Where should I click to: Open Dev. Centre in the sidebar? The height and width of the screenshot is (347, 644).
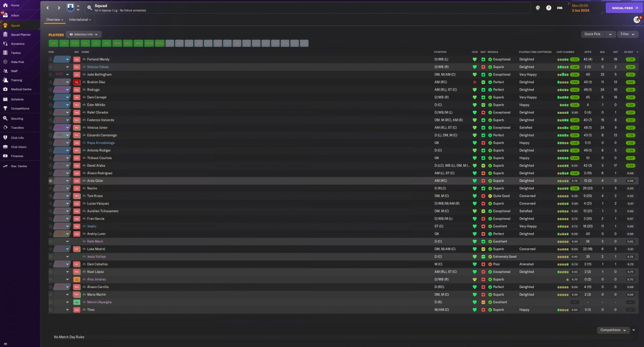19,166
